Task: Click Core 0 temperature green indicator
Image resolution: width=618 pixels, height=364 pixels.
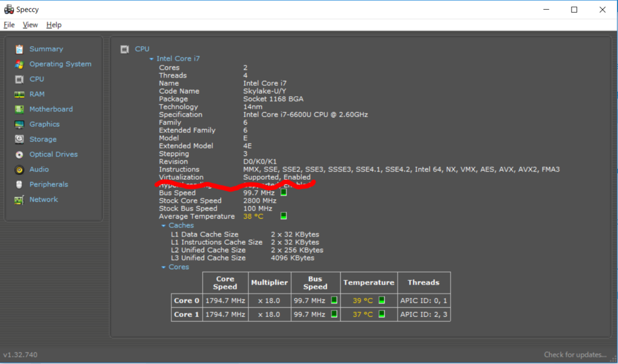Action: (381, 300)
